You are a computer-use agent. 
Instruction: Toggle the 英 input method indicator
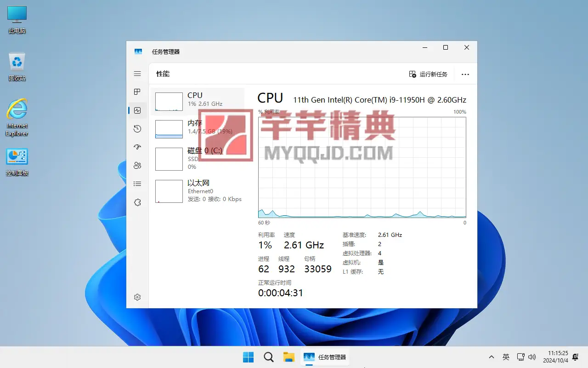click(x=506, y=357)
